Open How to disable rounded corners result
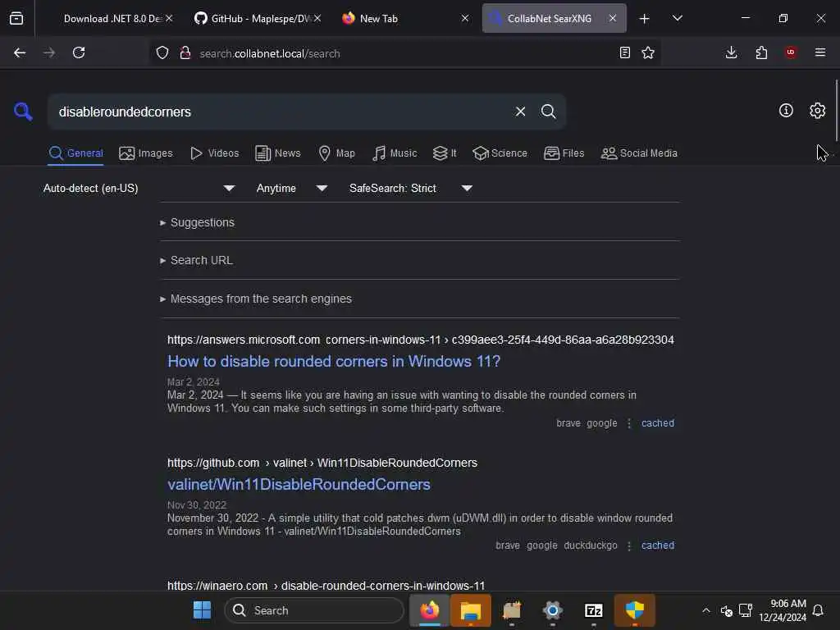Image resolution: width=840 pixels, height=630 pixels. (334, 362)
